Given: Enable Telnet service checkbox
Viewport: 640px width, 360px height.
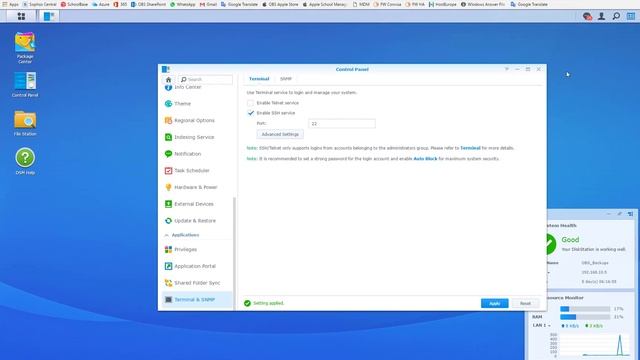Looking at the screenshot, I should click(x=250, y=103).
